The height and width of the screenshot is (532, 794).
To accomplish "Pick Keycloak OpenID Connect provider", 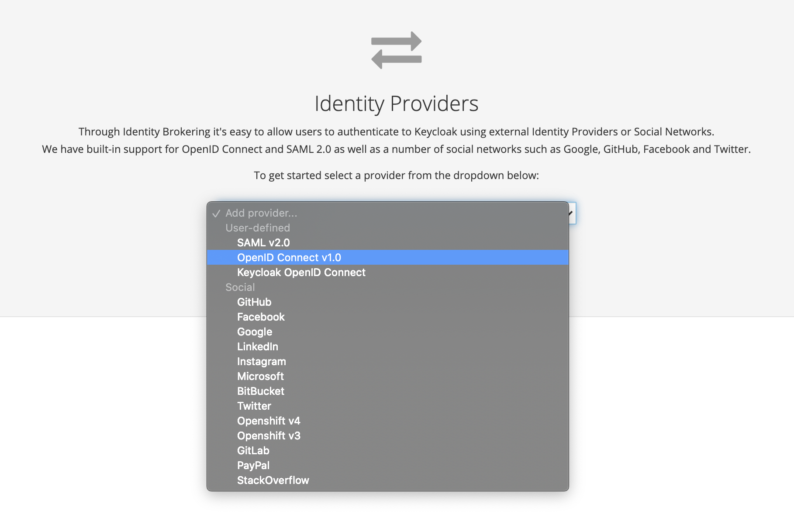I will (301, 273).
